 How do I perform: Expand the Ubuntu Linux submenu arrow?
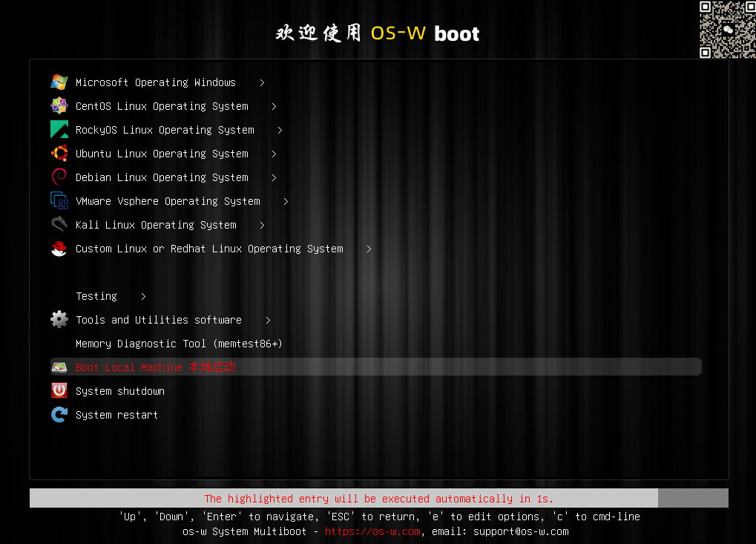point(274,154)
